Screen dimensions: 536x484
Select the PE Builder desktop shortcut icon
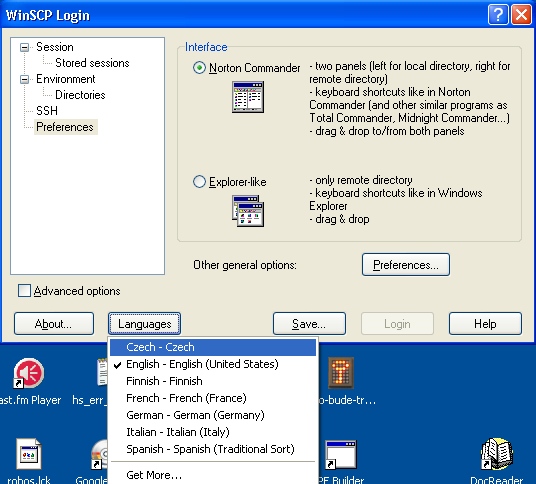tap(341, 454)
